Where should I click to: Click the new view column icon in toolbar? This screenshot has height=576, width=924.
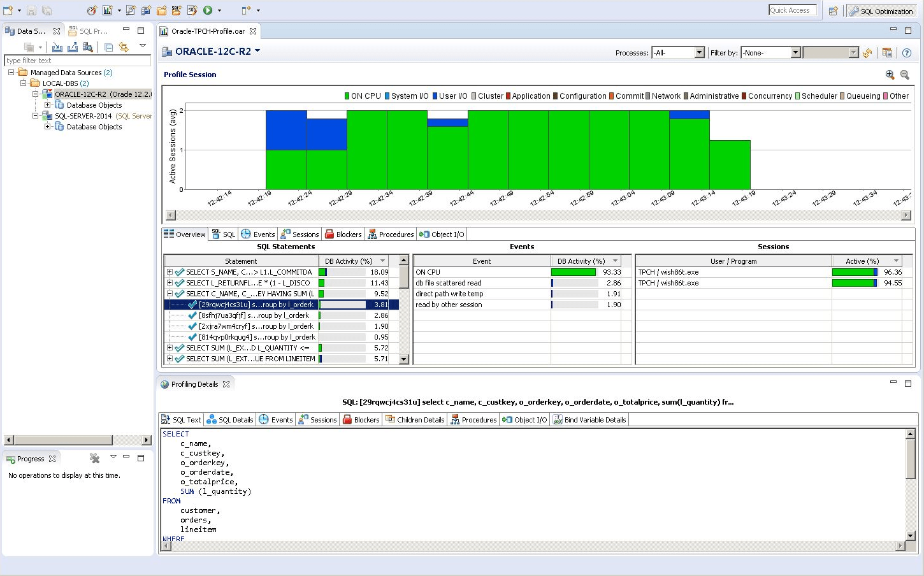[x=246, y=10]
